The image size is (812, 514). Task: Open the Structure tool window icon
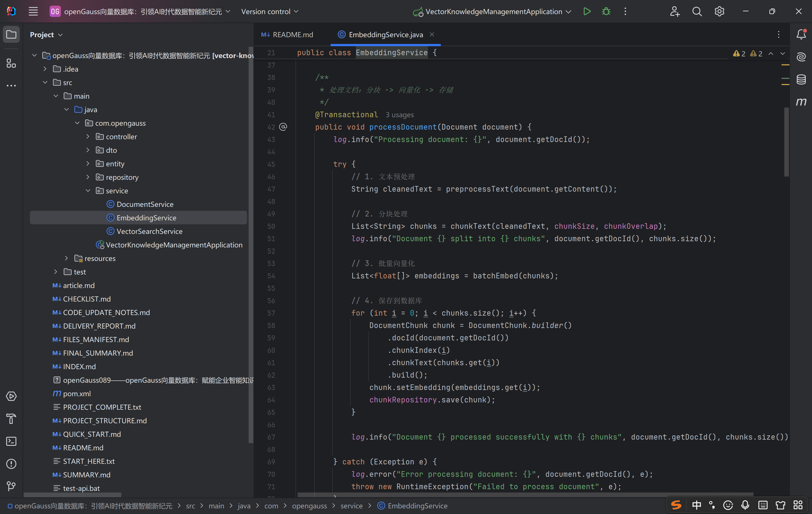tap(11, 63)
